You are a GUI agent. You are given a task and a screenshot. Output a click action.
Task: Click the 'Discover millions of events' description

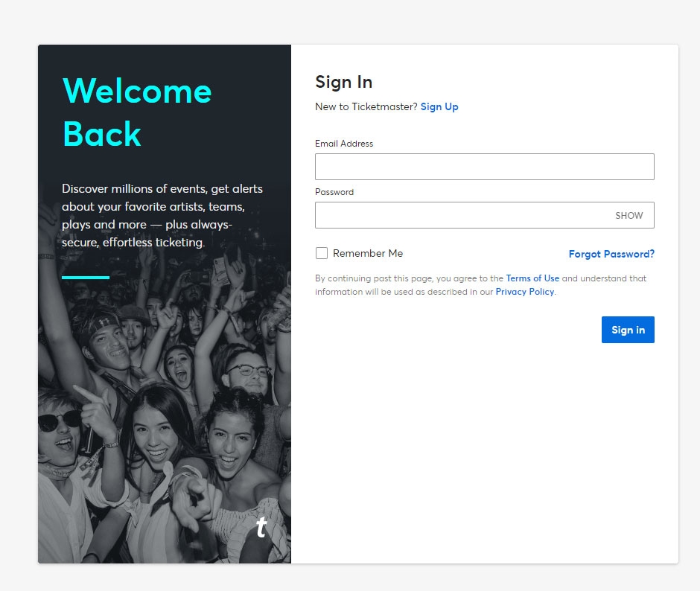162,215
